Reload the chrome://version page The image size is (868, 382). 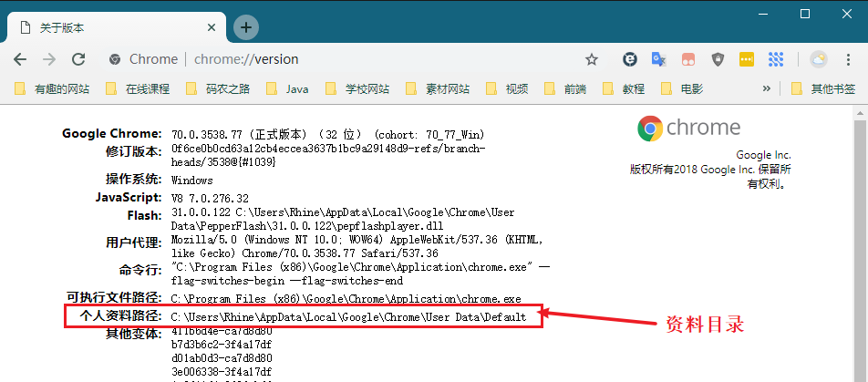tap(78, 59)
